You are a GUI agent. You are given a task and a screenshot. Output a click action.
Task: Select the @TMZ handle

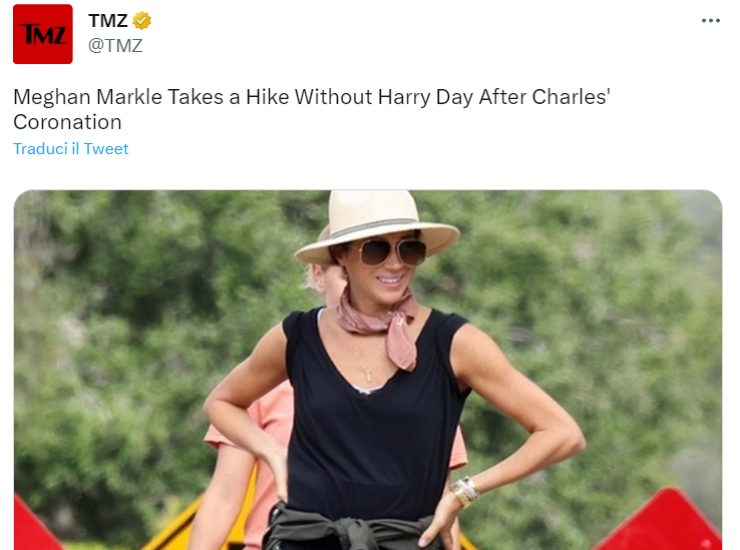point(115,46)
